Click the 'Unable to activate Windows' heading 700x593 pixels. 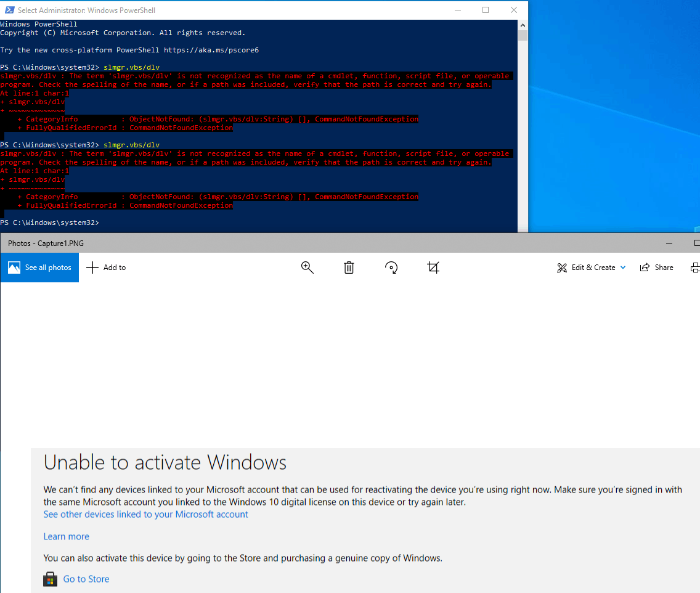coord(165,462)
